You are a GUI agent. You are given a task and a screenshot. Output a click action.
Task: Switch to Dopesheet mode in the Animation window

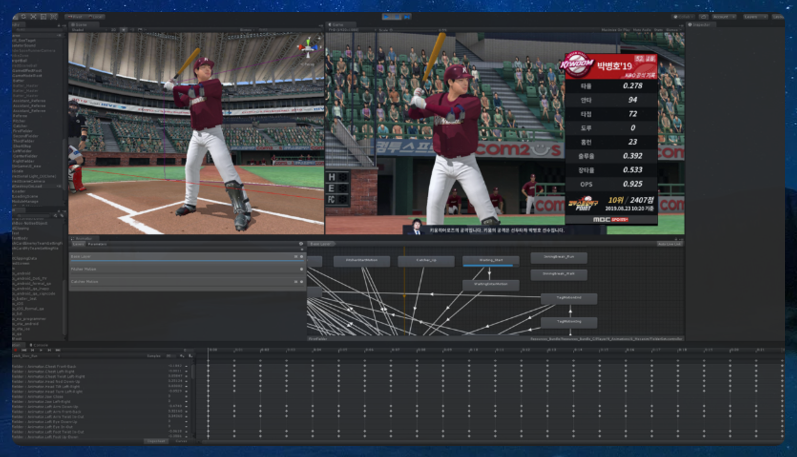pyautogui.click(x=156, y=441)
